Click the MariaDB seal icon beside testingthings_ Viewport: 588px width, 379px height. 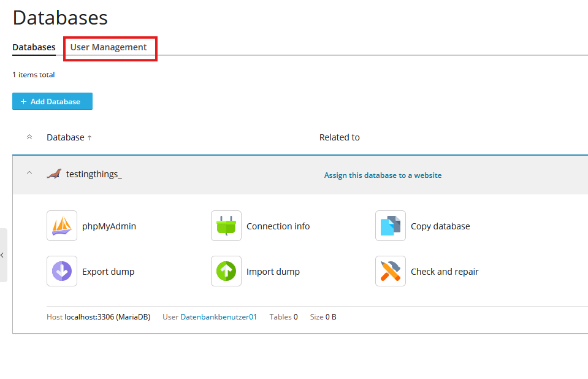click(x=54, y=174)
